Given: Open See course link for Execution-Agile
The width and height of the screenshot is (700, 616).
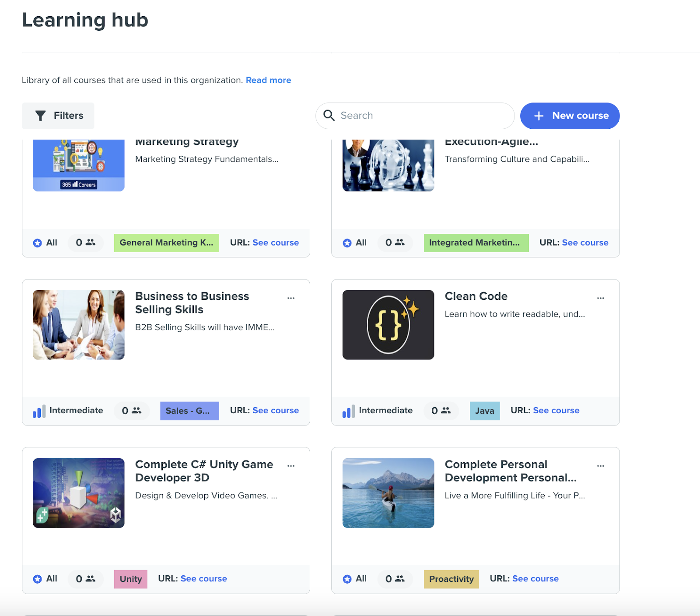Looking at the screenshot, I should point(585,243).
